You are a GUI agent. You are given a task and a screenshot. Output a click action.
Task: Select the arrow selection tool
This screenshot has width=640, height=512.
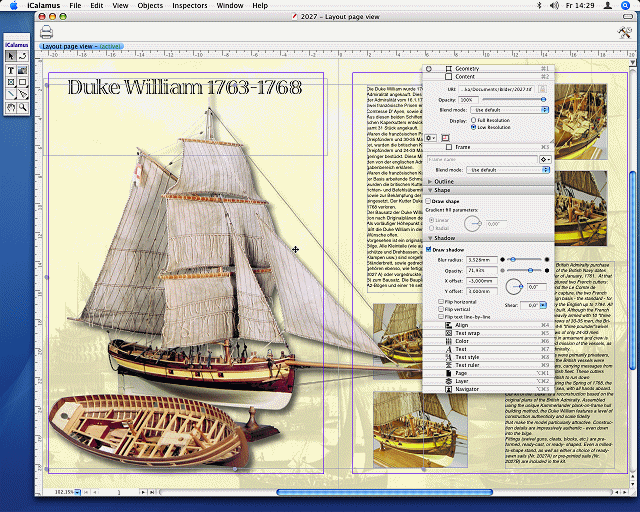pos(11,56)
